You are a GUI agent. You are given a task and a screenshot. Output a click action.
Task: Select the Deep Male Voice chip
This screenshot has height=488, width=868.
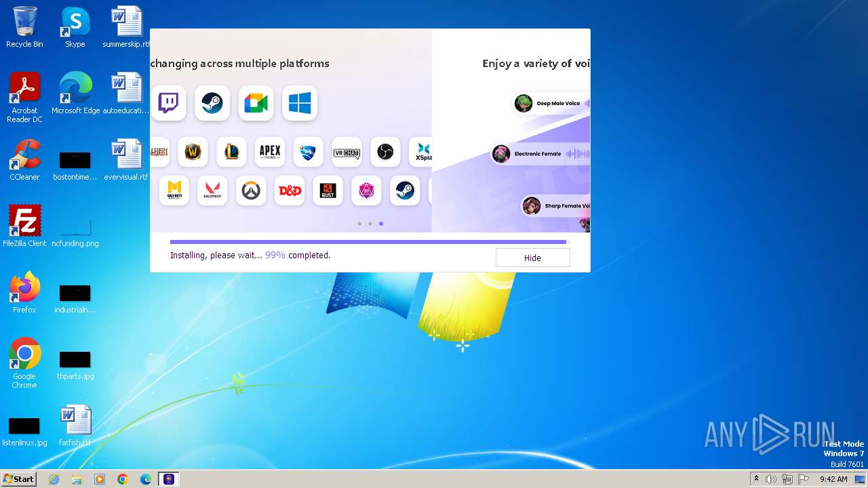pos(551,103)
